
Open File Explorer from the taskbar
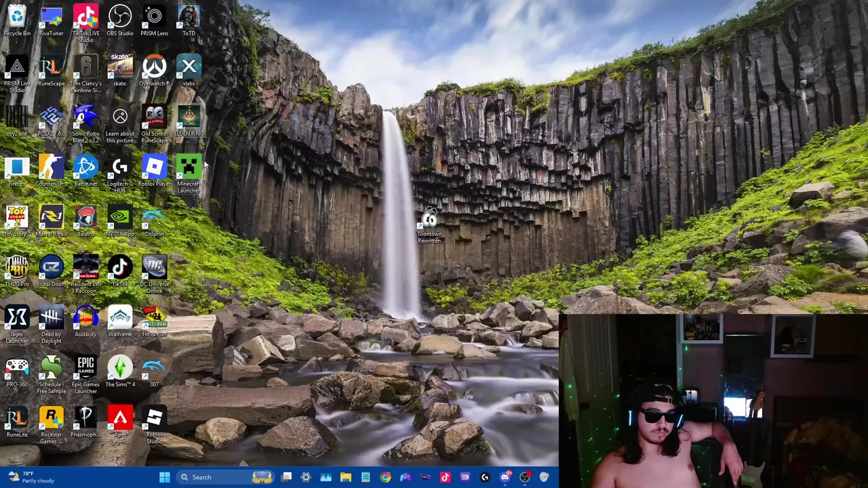pos(346,477)
